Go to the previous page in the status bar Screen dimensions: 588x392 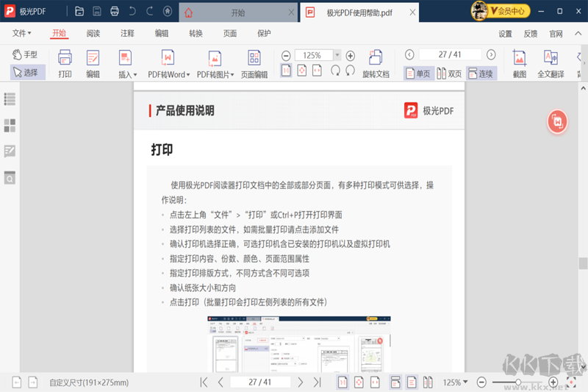coord(220,382)
